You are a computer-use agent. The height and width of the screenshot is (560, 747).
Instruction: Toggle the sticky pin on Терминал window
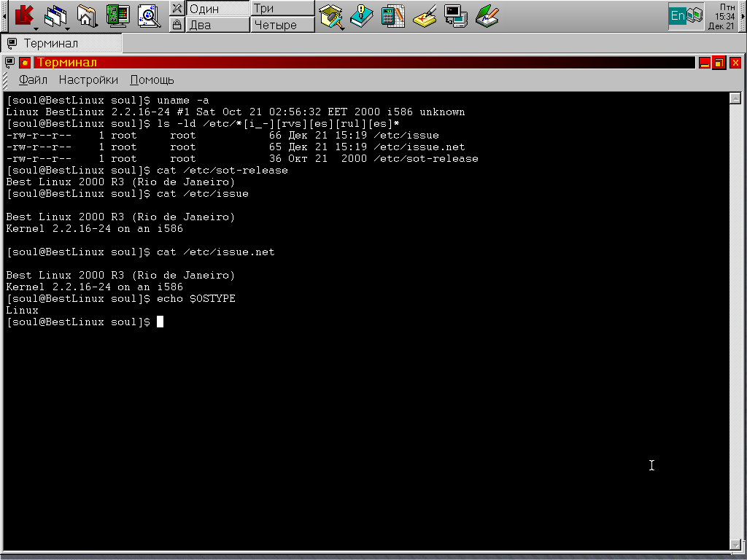point(25,63)
